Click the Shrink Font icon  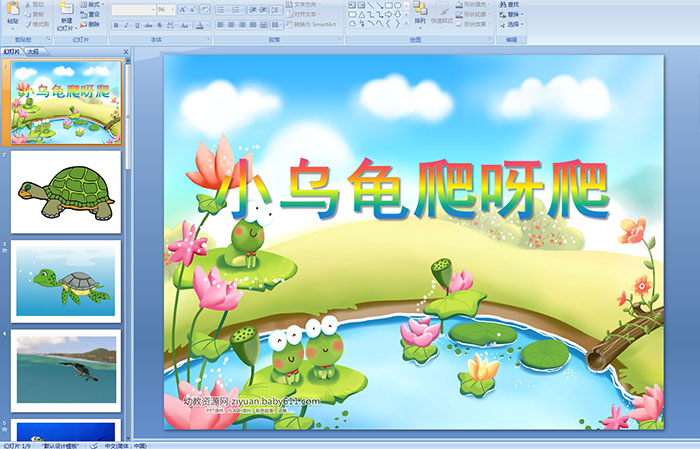193,9
